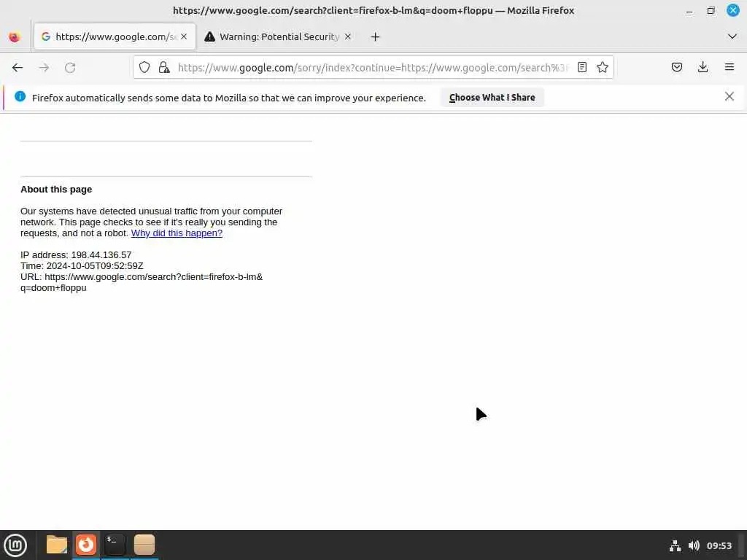Close the Warning: Potential Security tab
Screen dimensions: 747x560
click(348, 36)
